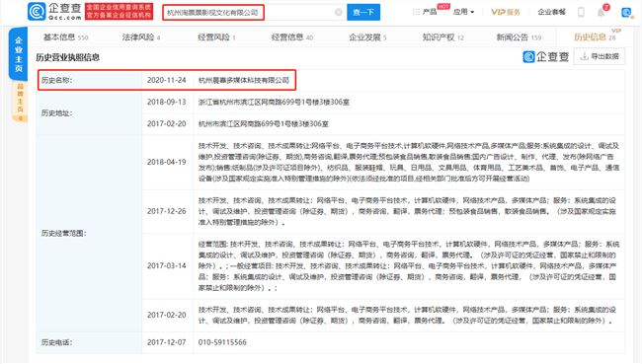642x364 pixels.
Task: Open the 产品 menu in the header
Action: pos(430,12)
